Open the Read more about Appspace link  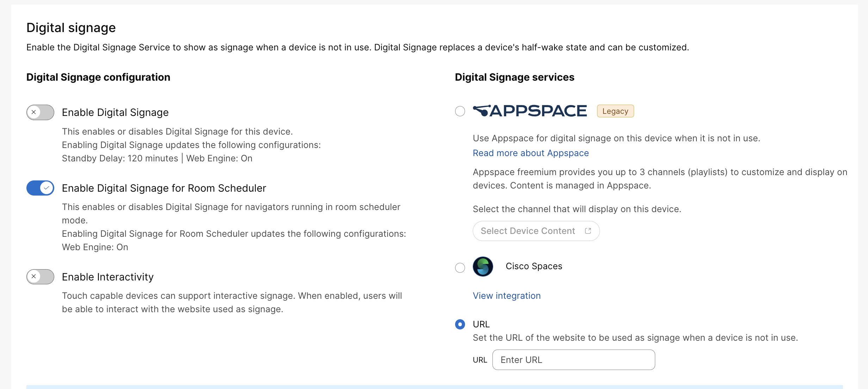coord(530,153)
